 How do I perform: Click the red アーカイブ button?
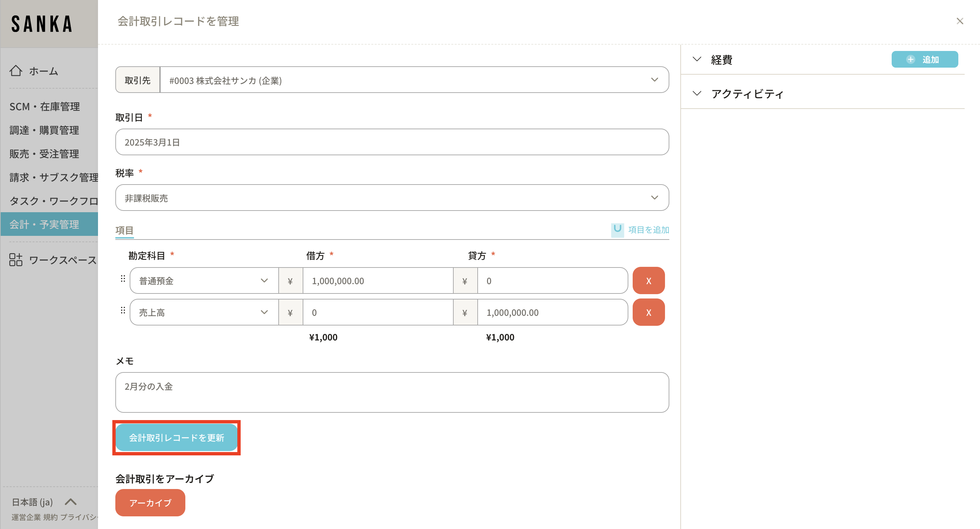coord(150,502)
